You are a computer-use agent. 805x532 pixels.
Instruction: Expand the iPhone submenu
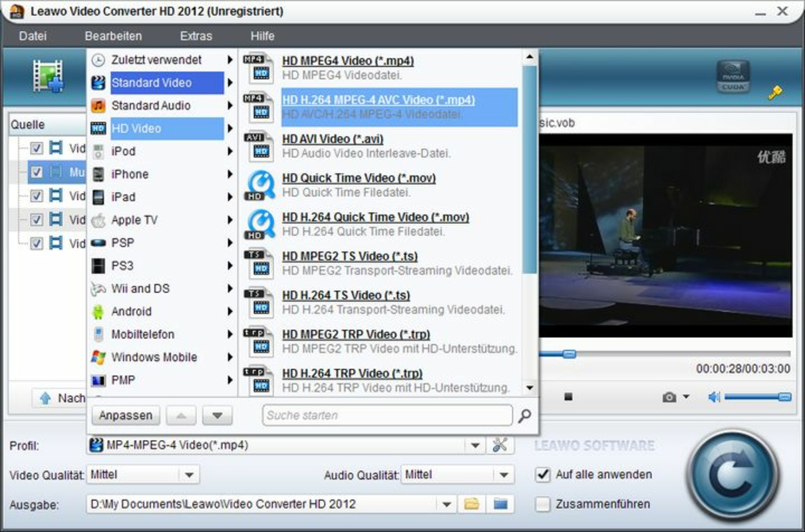pos(230,174)
